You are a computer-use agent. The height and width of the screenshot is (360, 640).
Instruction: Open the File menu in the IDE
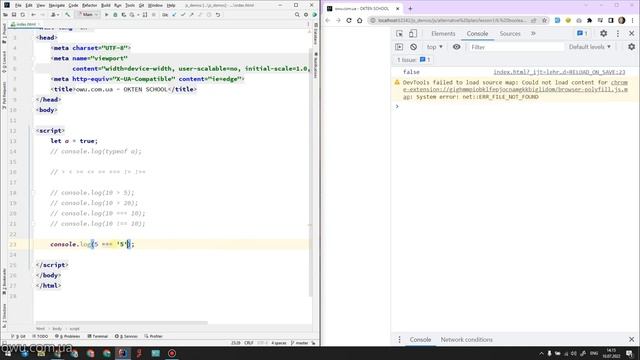pos(18,5)
